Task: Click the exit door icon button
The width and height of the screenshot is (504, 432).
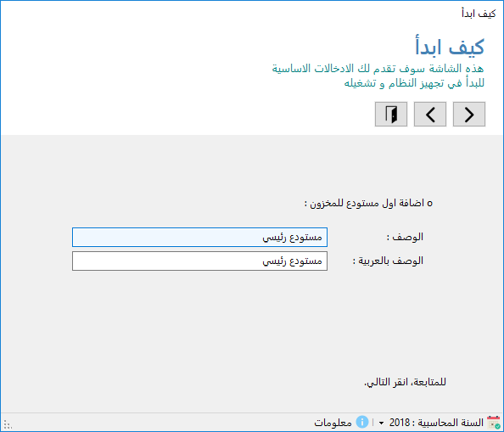Action: point(391,115)
